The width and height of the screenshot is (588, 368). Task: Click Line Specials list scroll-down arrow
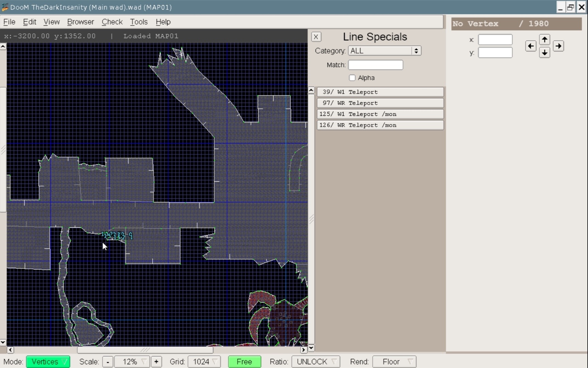coord(311,348)
